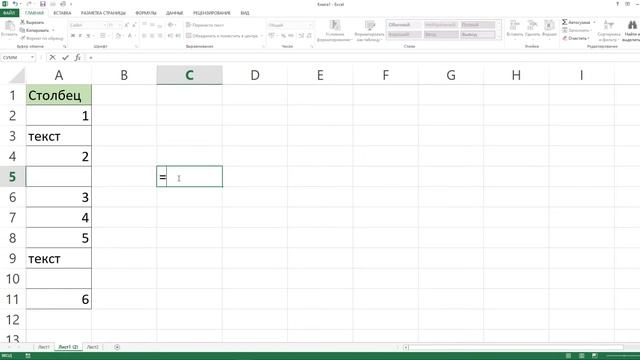Click decrease font size icon

coord(134,25)
